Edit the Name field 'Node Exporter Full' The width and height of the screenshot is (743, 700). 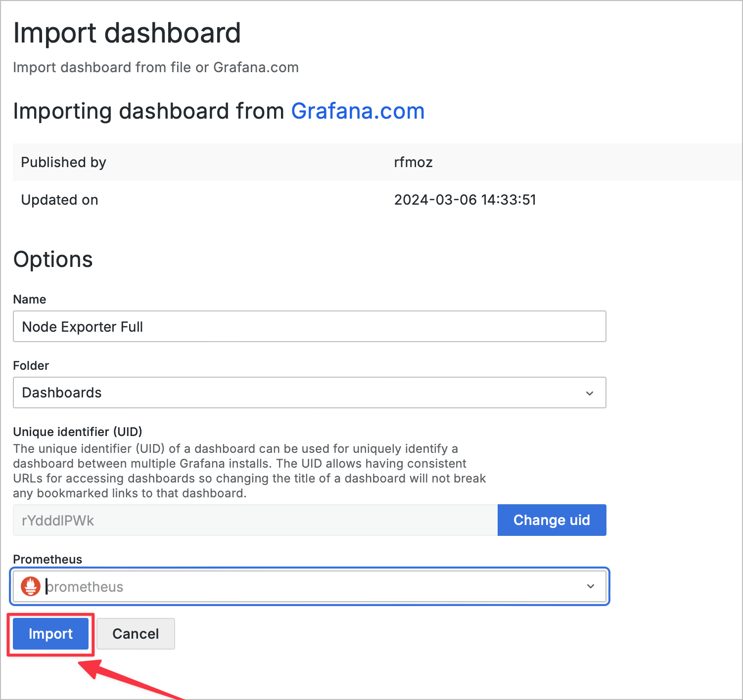coord(310,326)
